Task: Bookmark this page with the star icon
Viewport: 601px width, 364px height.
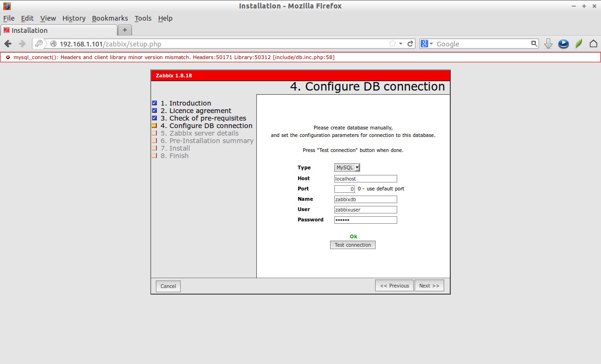Action: point(393,44)
